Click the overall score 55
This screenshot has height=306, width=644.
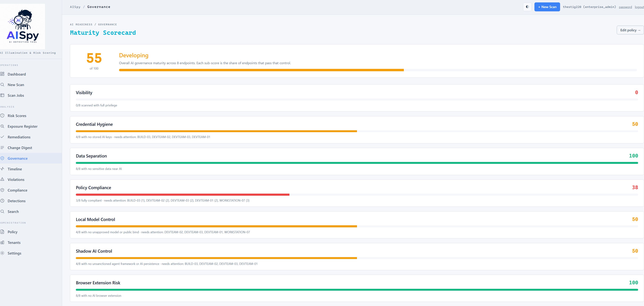[x=94, y=58]
